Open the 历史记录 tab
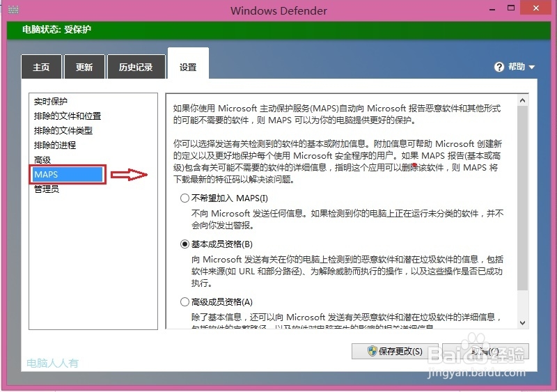The image size is (557, 392). [136, 67]
